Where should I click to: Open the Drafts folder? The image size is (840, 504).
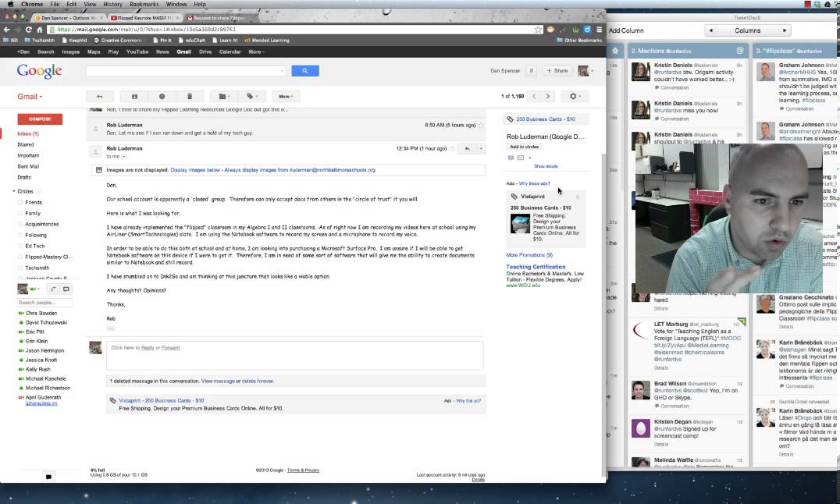[x=24, y=177]
